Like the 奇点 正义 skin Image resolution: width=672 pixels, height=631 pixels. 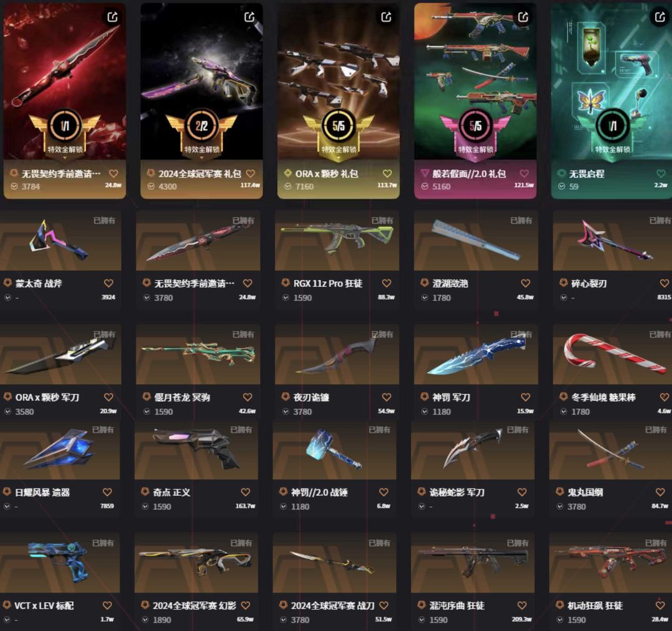(246, 492)
